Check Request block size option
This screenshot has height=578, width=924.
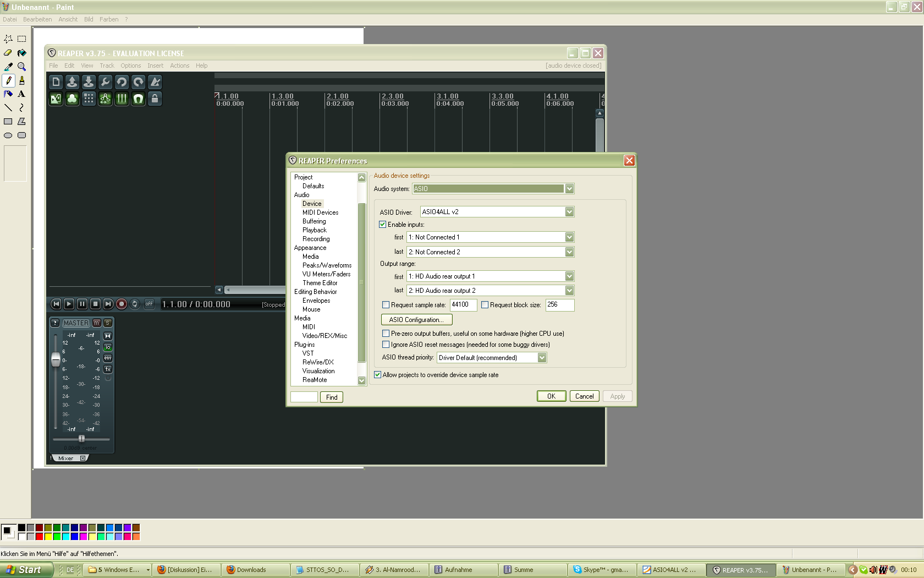coord(485,305)
